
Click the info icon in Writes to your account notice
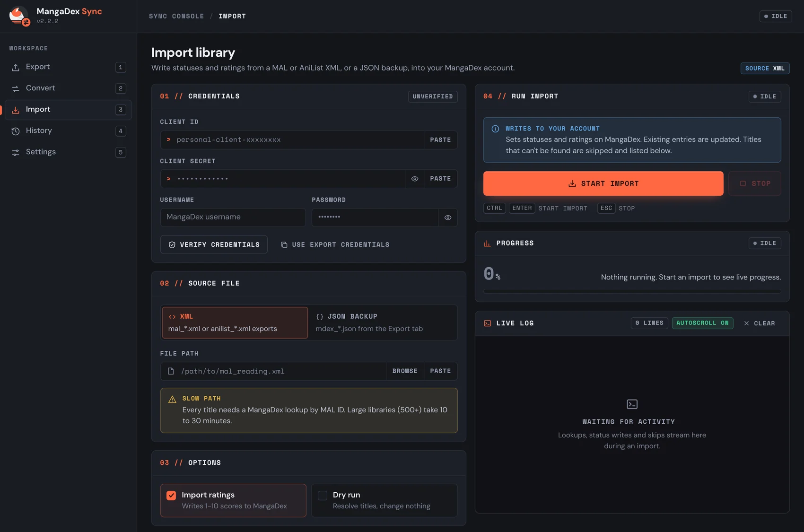[x=495, y=129]
